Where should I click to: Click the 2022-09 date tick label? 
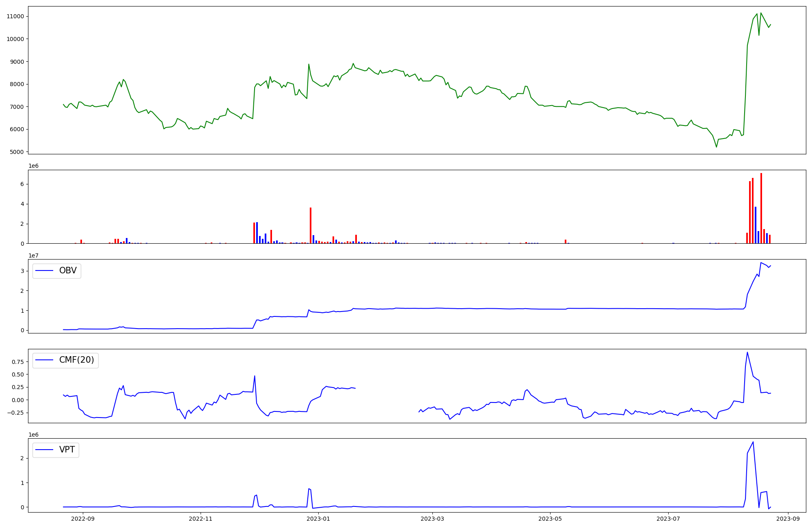83,519
